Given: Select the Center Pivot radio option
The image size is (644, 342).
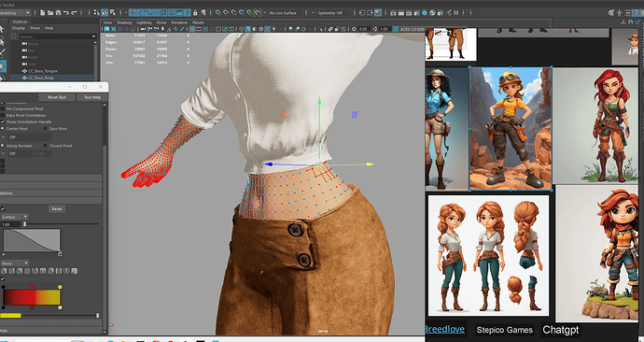Looking at the screenshot, I should point(3,129).
